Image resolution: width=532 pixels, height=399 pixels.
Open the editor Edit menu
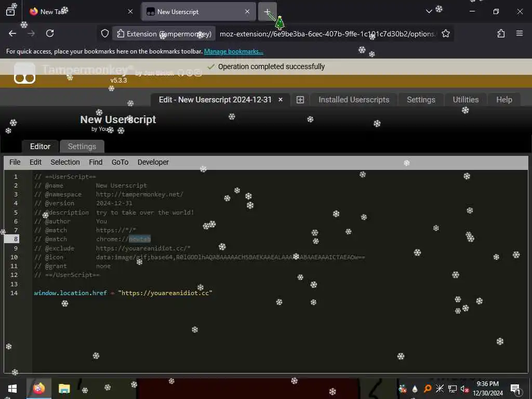pyautogui.click(x=36, y=162)
